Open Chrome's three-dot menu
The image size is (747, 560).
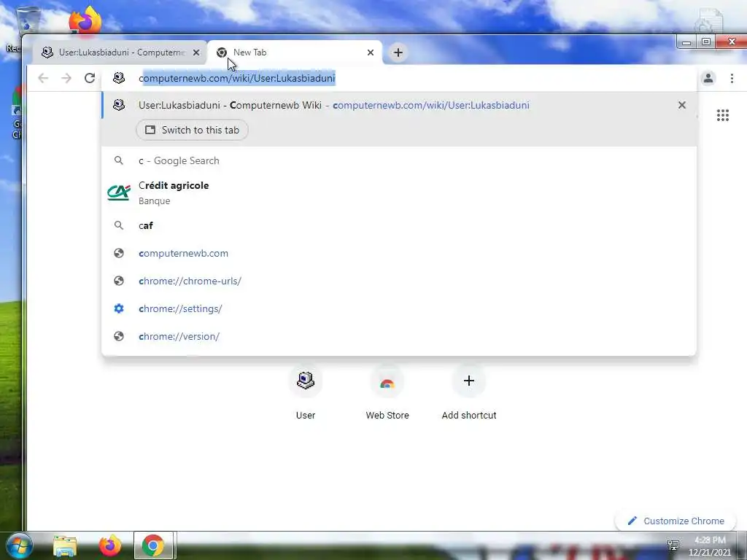coord(732,78)
